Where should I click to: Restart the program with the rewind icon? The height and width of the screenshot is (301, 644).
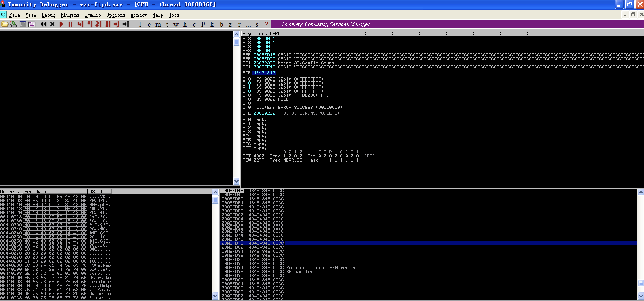(43, 24)
